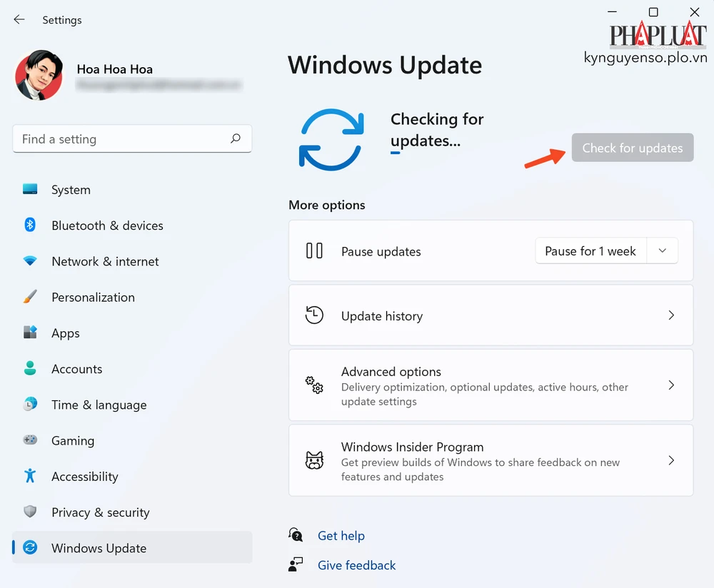Click the Bluetooth & devices icon
The width and height of the screenshot is (714, 588).
[30, 225]
